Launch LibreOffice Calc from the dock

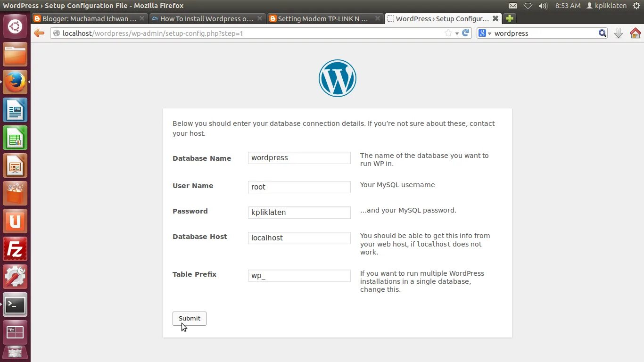pyautogui.click(x=15, y=138)
